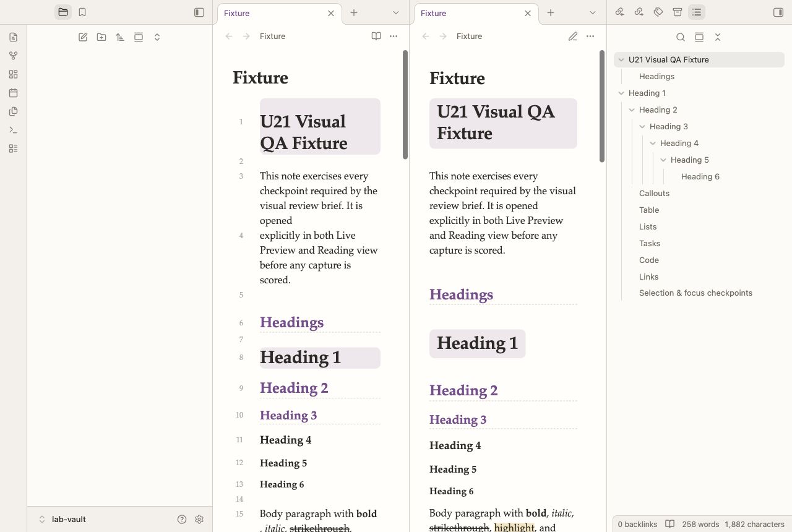Toggle auto-reveal in the outline panel
Viewport: 792px width, 532px height.
(x=699, y=37)
